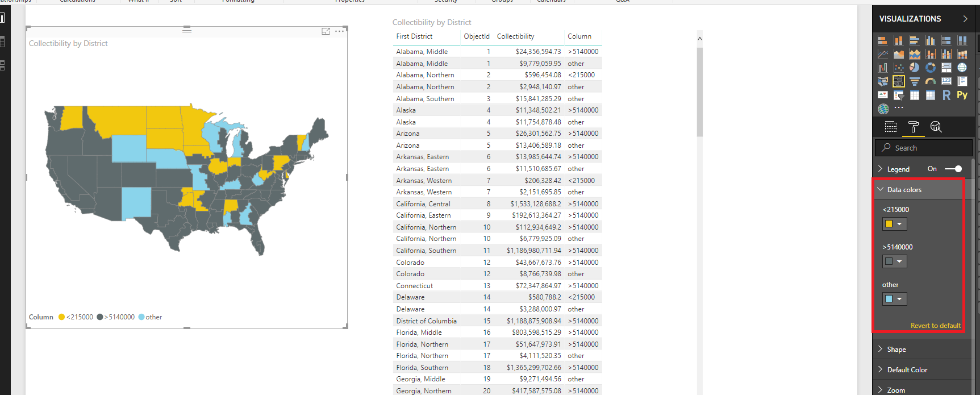Select the Waterfall chart icon

point(882,68)
